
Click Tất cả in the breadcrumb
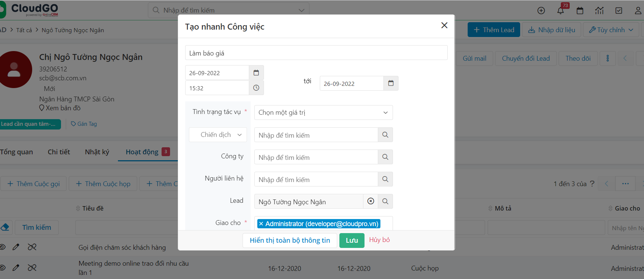[24, 30]
